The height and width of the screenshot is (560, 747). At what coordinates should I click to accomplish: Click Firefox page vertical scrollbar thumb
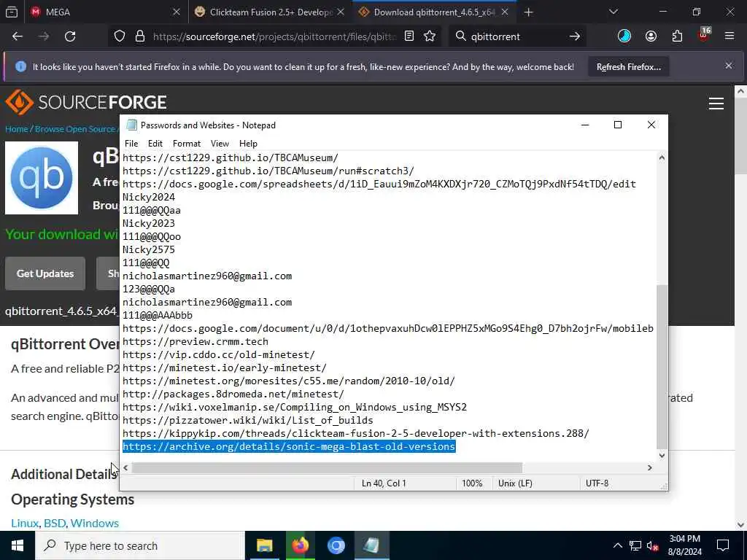741,136
